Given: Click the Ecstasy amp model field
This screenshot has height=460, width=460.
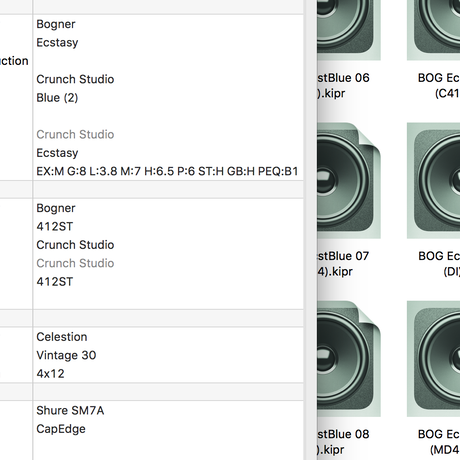Looking at the screenshot, I should click(x=57, y=43).
